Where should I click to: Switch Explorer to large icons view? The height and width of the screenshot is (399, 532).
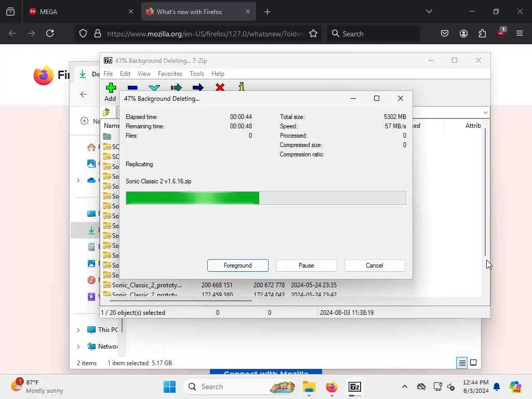[x=473, y=363]
